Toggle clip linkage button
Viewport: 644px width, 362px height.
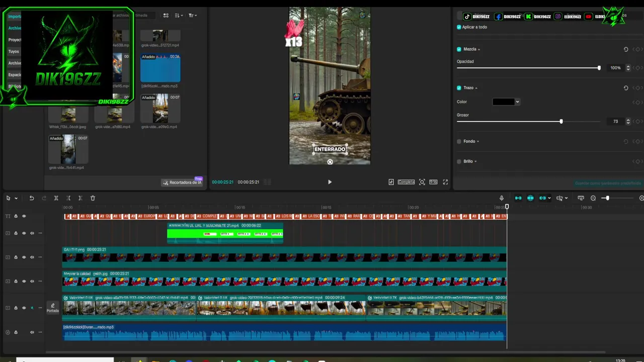pyautogui.click(x=542, y=198)
